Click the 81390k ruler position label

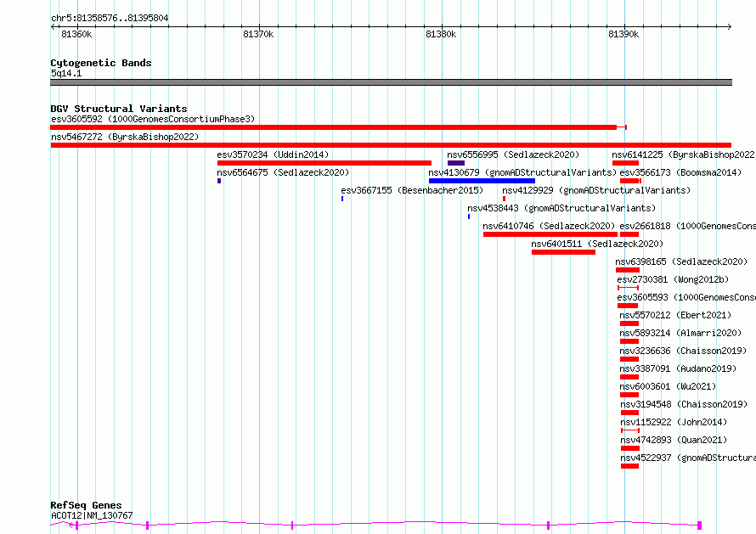[x=623, y=34]
